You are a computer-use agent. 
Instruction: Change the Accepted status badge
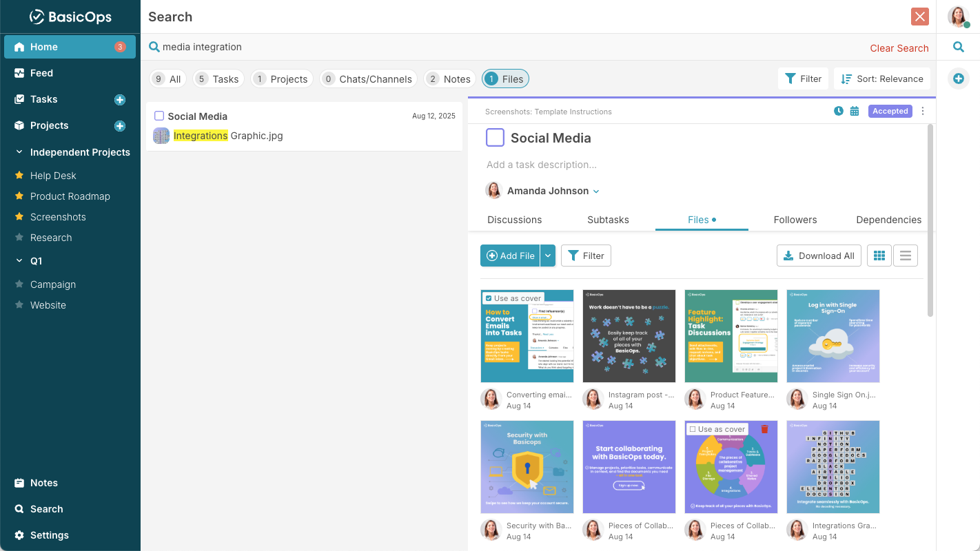point(890,111)
